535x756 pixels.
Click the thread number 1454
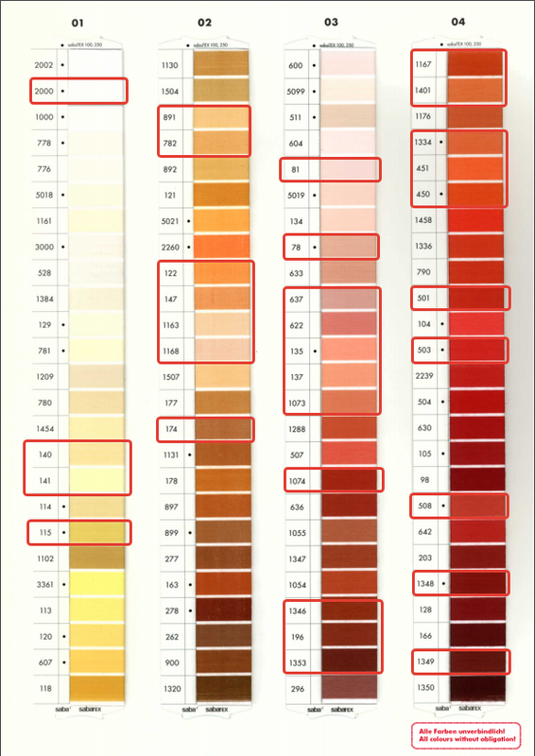pyautogui.click(x=44, y=429)
